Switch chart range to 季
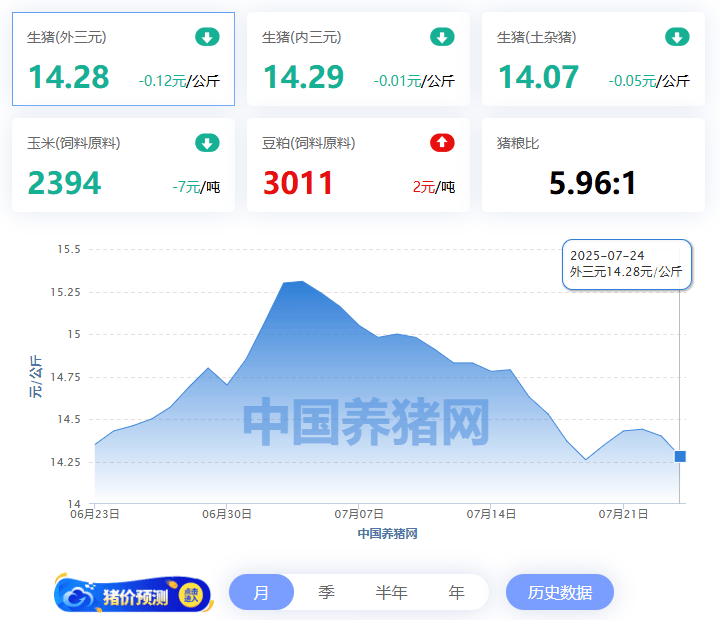The image size is (720, 620). click(326, 592)
